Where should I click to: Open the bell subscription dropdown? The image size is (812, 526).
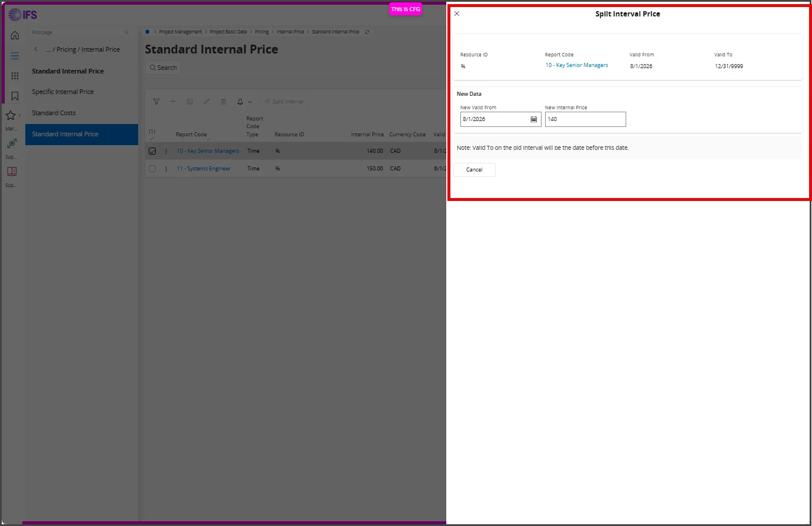(x=244, y=102)
